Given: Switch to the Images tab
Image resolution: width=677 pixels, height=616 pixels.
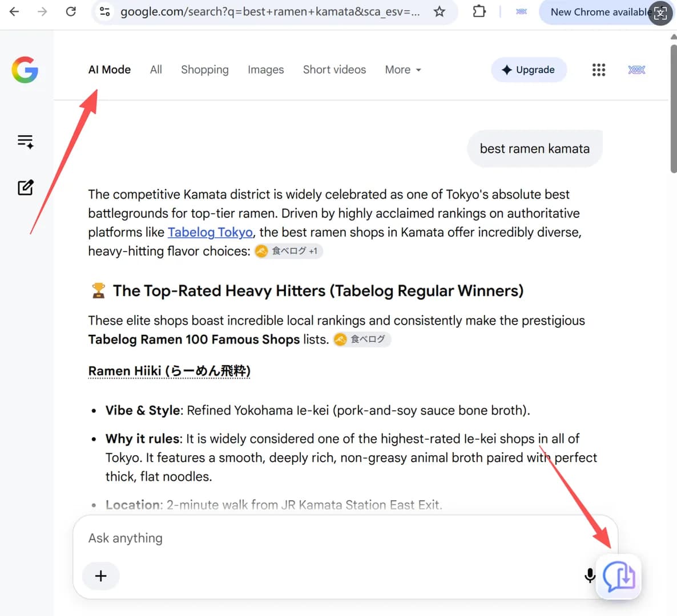Looking at the screenshot, I should point(265,70).
